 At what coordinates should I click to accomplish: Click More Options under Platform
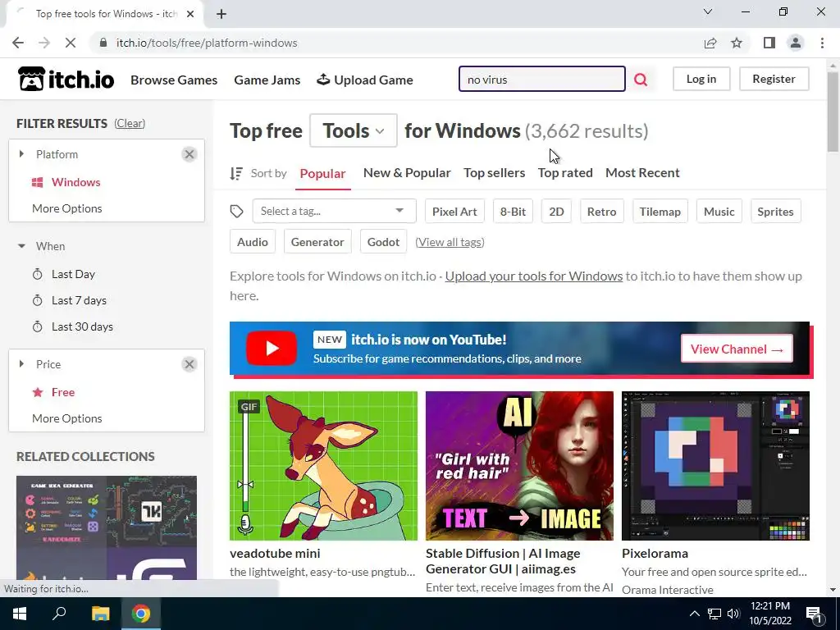[x=67, y=208]
